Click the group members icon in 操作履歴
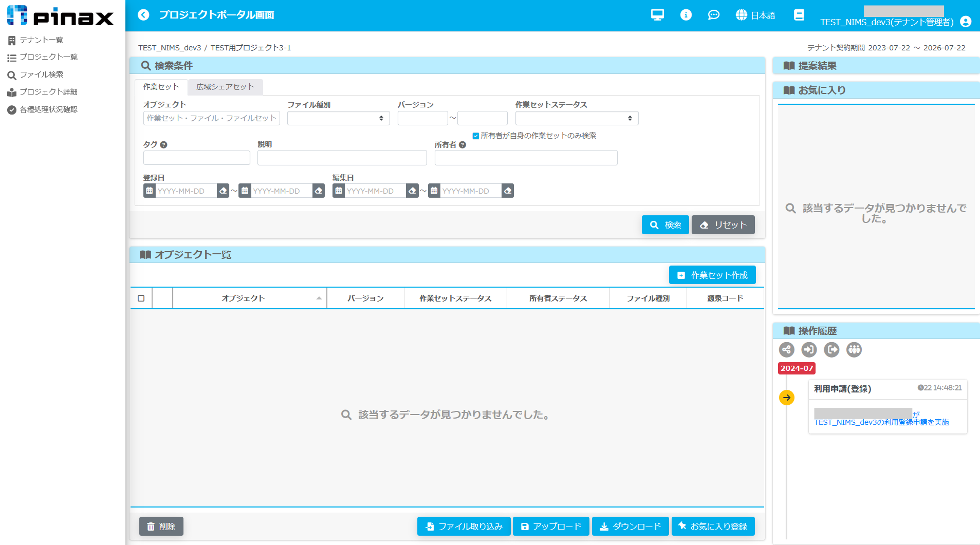Viewport: 980px width, 545px height. point(854,350)
